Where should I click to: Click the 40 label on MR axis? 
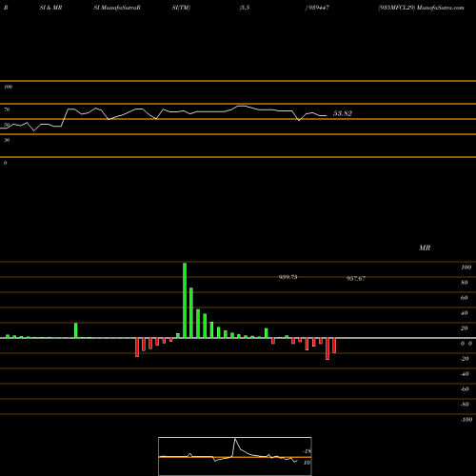pos(465,313)
